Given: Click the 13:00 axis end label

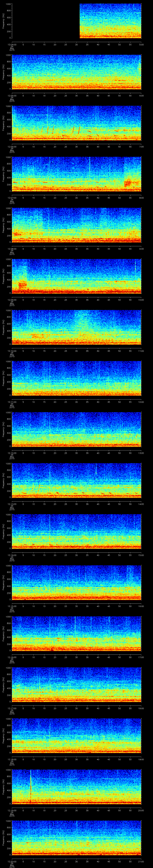Looking at the screenshot, I should (141, 453).
